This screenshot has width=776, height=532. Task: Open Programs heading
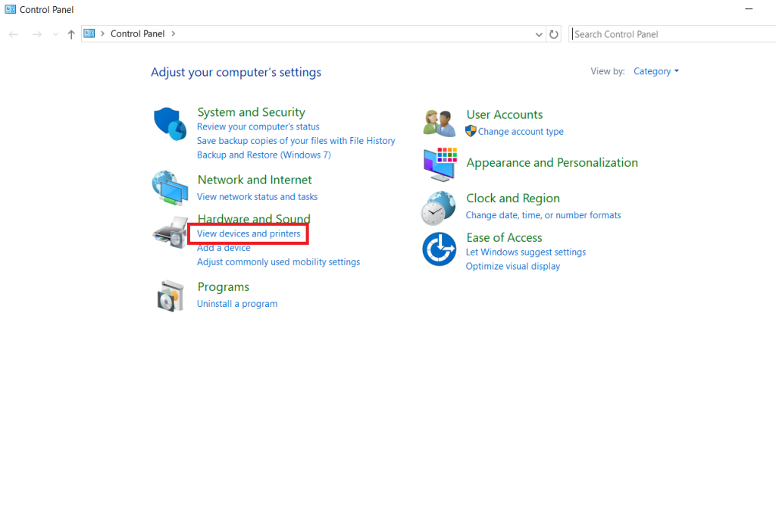224,287
